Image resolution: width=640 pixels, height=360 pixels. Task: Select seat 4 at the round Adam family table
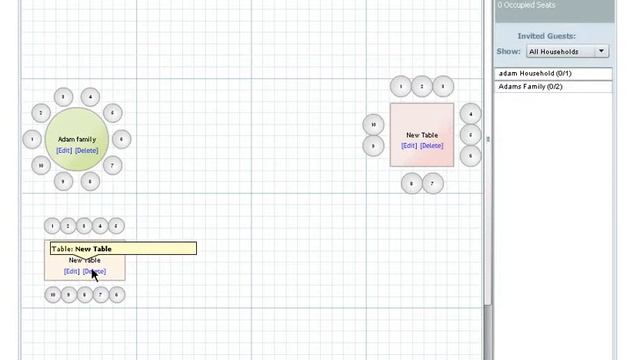(x=90, y=97)
